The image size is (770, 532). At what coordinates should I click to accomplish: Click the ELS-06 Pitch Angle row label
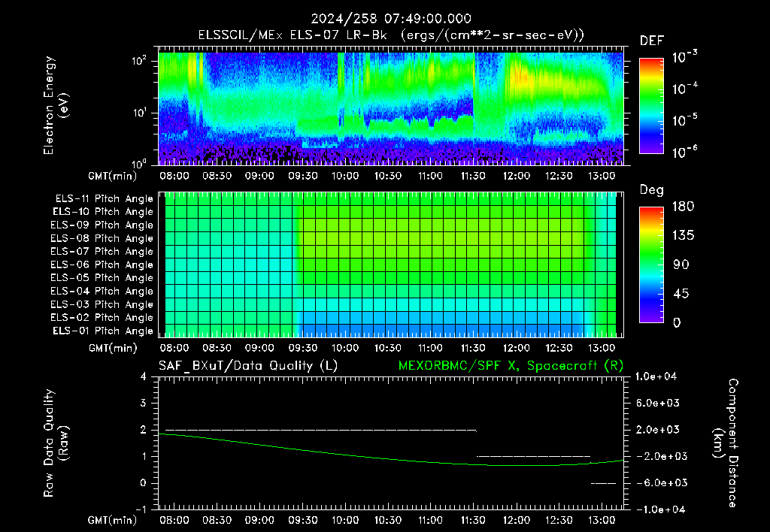[x=102, y=265]
